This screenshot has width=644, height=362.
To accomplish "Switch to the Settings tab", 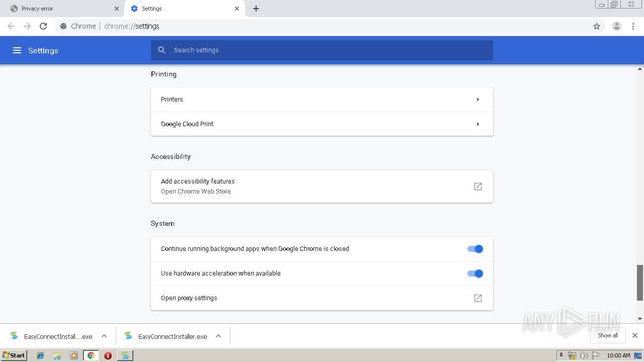I will 185,9.
